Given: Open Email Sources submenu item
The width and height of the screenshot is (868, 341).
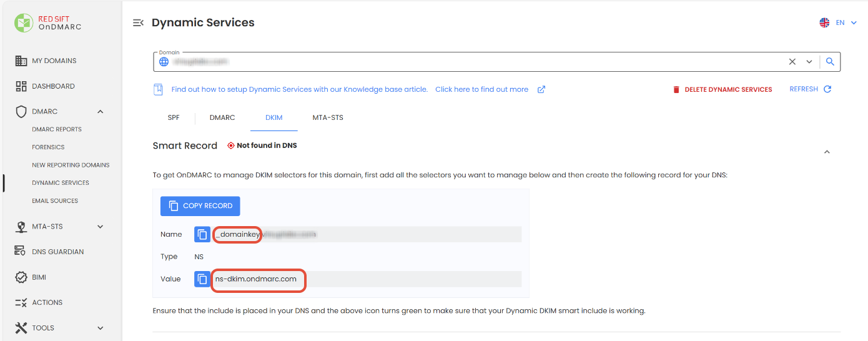Looking at the screenshot, I should pos(55,201).
